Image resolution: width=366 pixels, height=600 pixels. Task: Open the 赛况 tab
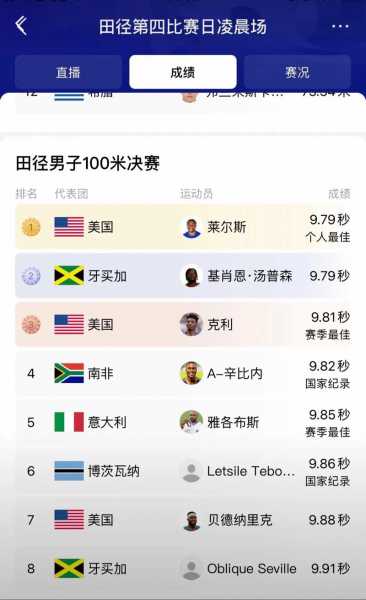[297, 72]
